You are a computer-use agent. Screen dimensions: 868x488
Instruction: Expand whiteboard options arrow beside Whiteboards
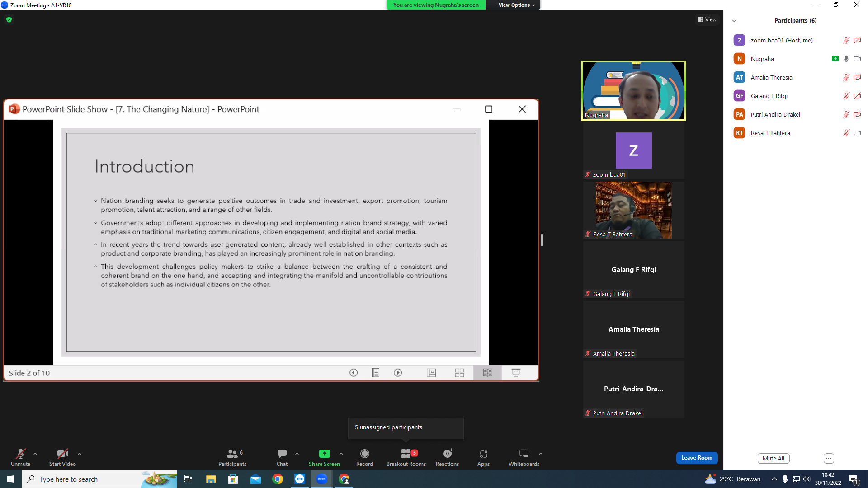tap(541, 454)
